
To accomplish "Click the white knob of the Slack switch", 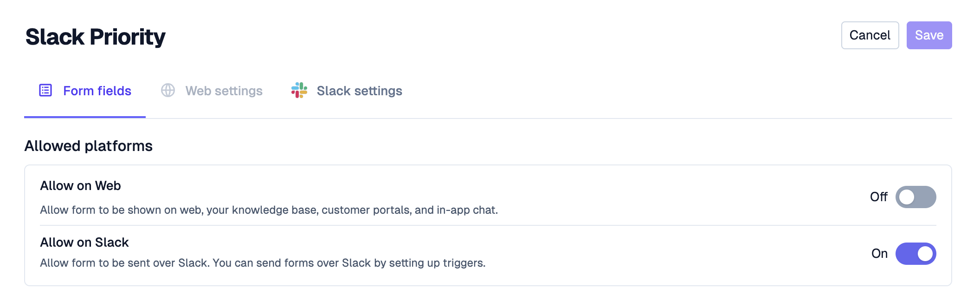I will click(925, 254).
